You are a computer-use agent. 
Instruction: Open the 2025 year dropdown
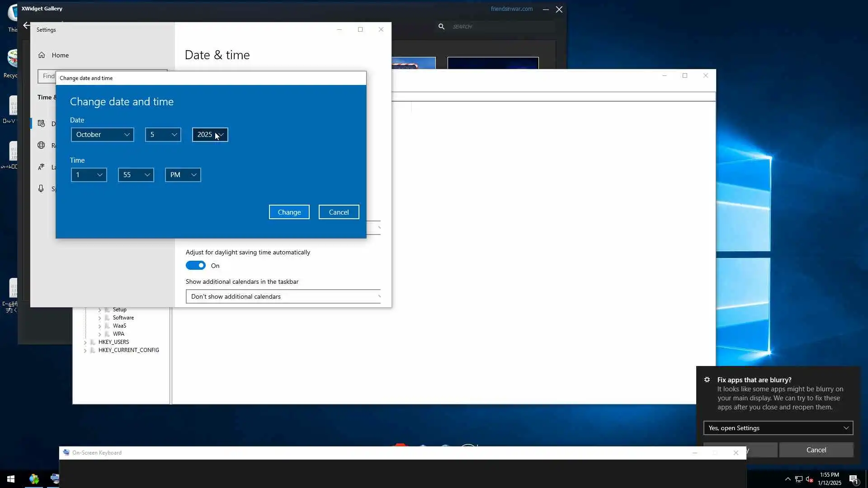(x=210, y=135)
